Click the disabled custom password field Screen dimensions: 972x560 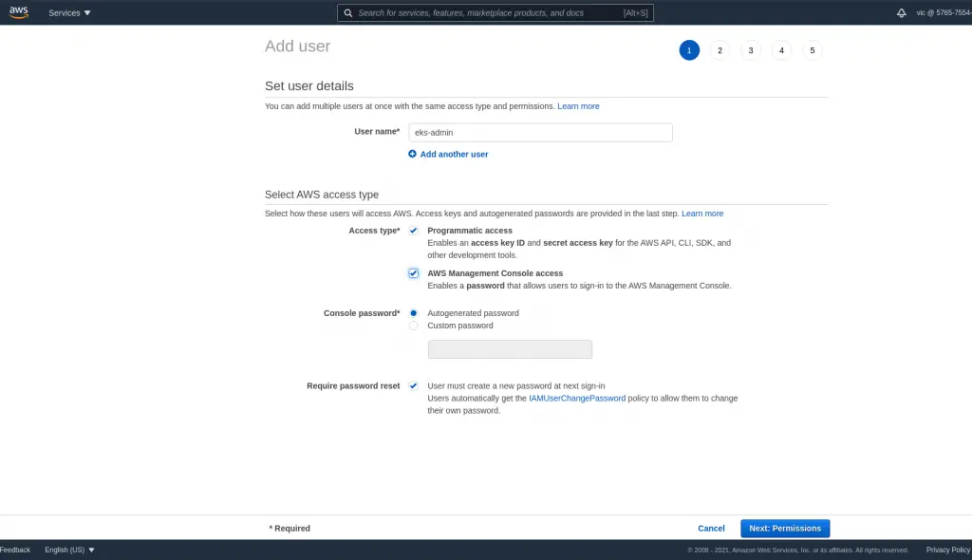510,349
